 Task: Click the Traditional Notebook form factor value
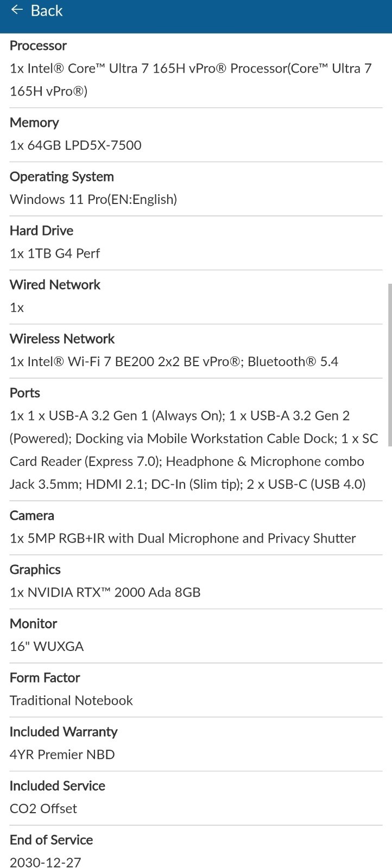click(71, 700)
